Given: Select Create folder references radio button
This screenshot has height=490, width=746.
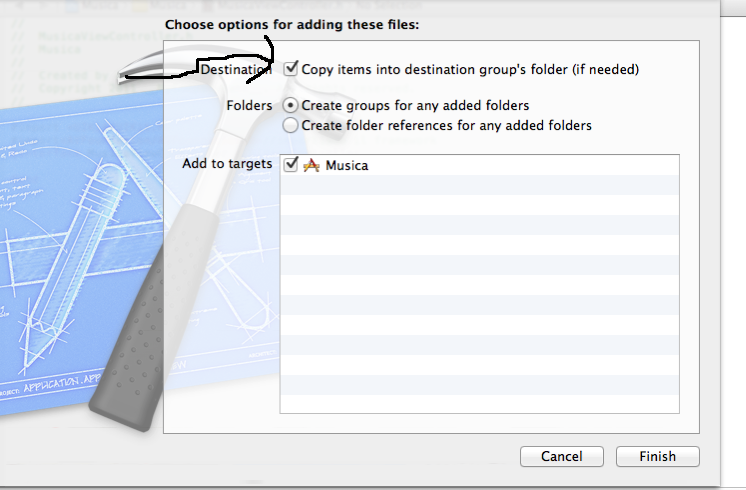Looking at the screenshot, I should tap(290, 125).
